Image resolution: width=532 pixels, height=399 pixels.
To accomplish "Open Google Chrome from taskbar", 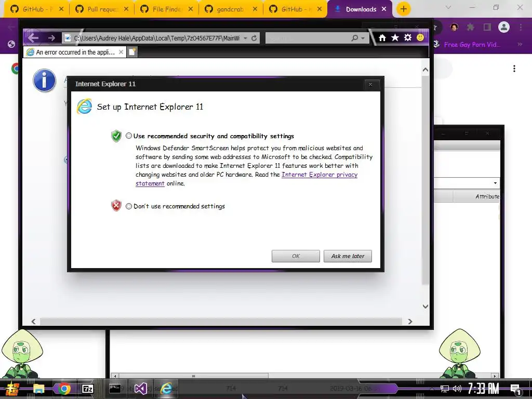I will pyautogui.click(x=64, y=389).
